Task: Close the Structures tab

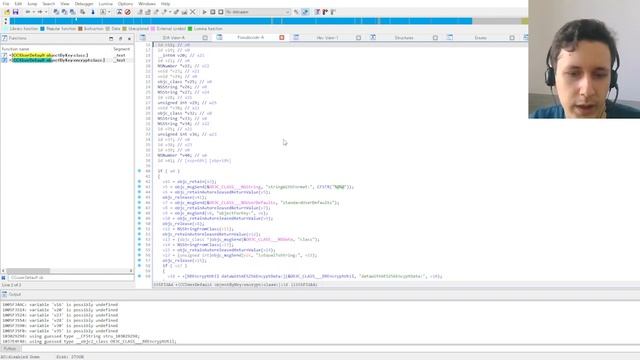Action: pyautogui.click(x=435, y=38)
